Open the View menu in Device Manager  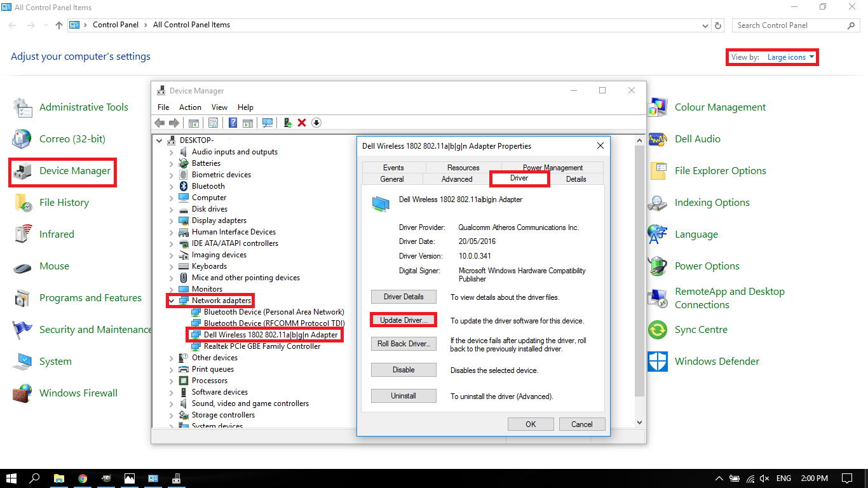coord(219,107)
